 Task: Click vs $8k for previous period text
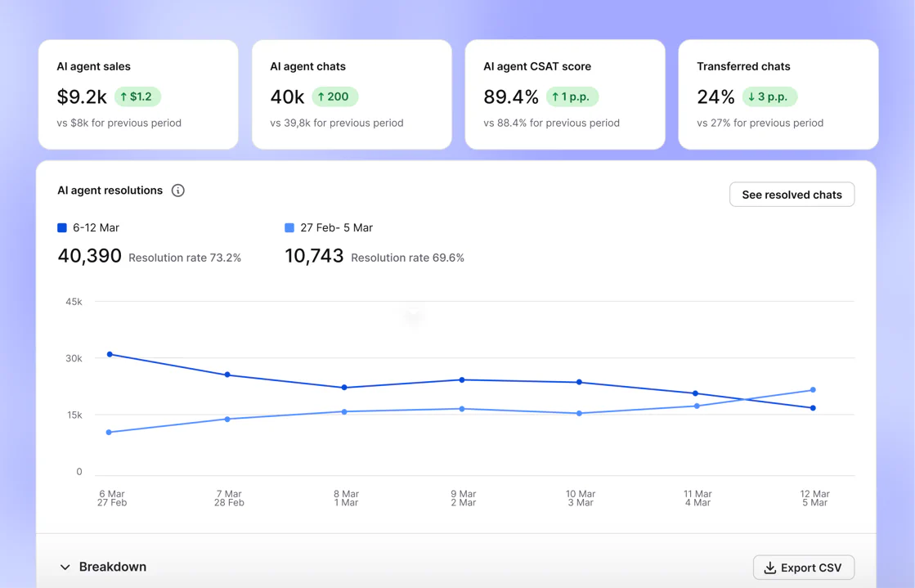click(x=119, y=123)
